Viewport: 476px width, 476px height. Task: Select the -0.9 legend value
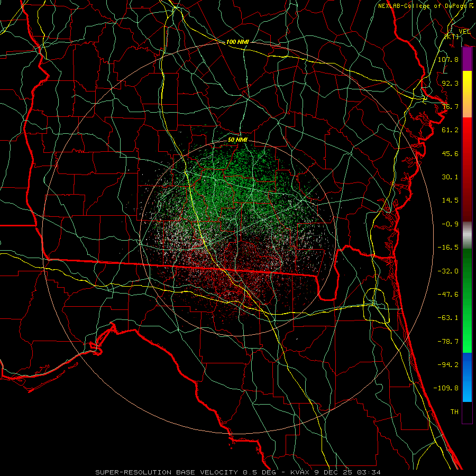450,224
